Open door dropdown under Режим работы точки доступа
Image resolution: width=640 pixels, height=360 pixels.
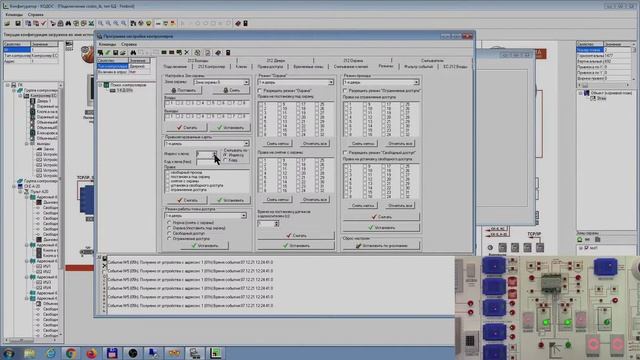[244, 216]
